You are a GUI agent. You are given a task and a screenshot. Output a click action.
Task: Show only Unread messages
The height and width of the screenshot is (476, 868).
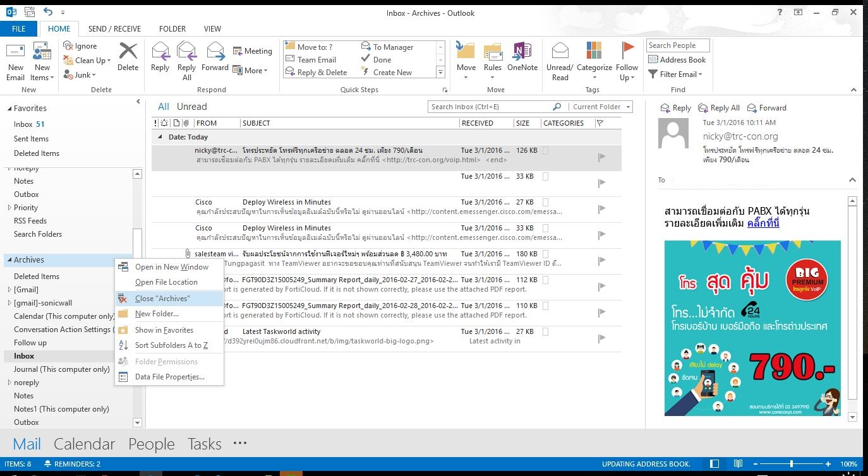click(191, 107)
